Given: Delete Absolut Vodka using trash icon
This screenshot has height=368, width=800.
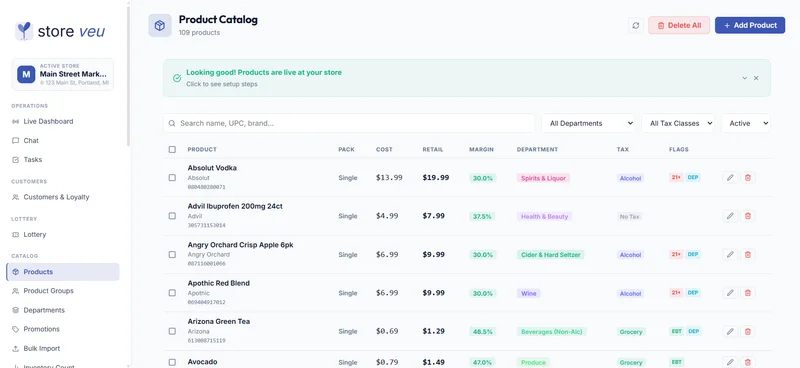Looking at the screenshot, I should [x=747, y=178].
